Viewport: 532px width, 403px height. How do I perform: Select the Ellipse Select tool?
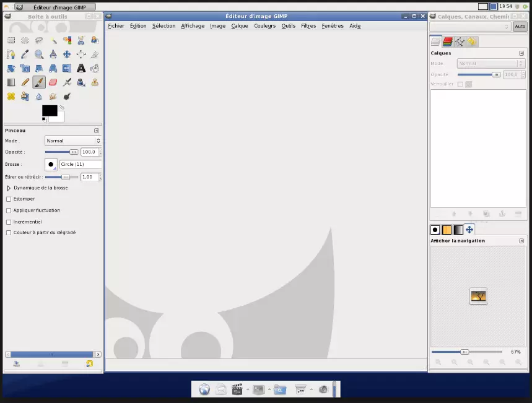[25, 40]
